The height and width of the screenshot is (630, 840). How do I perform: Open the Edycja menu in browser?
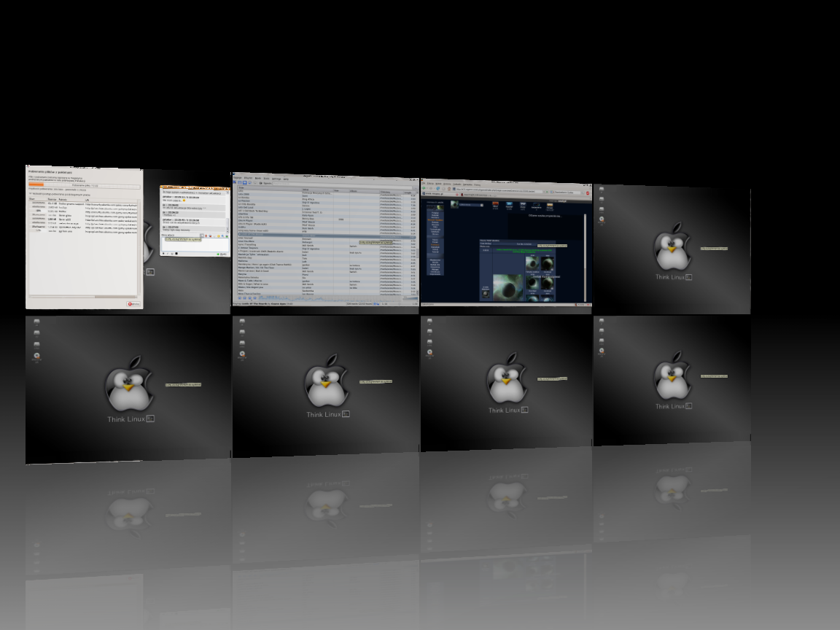[x=430, y=183]
